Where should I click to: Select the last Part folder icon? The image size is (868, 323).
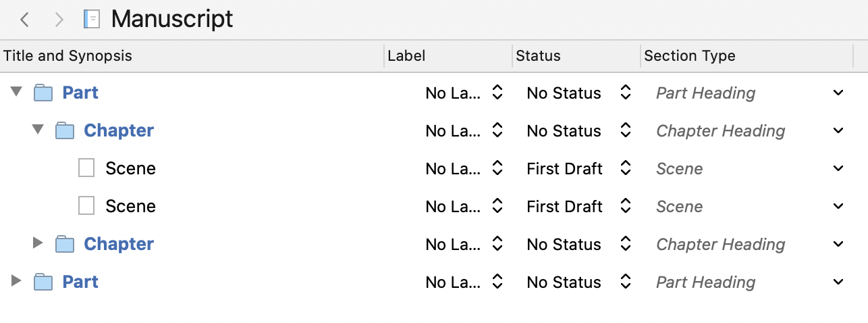(43, 282)
